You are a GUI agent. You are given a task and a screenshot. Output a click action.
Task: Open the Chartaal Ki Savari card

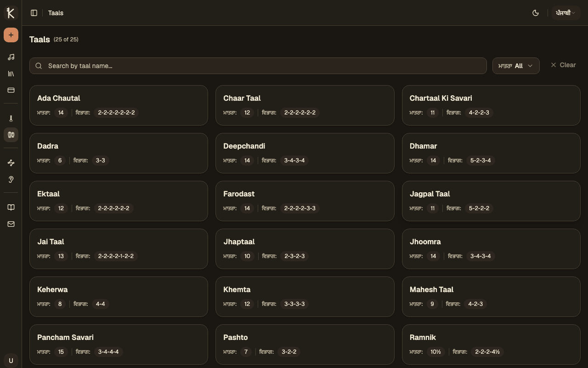coord(491,105)
